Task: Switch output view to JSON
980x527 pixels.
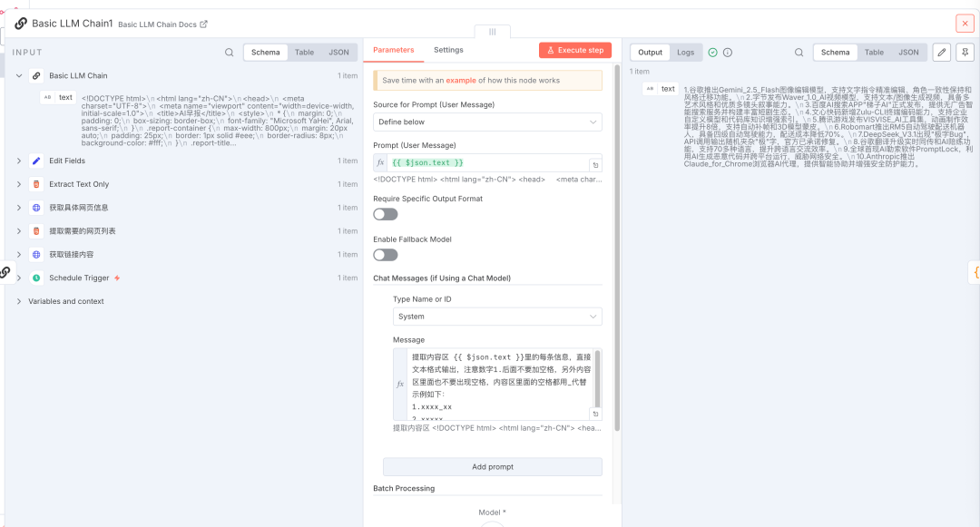Action: click(908, 53)
